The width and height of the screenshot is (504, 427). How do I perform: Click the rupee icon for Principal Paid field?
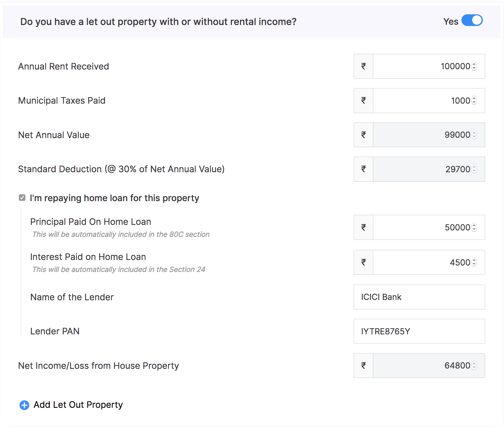click(363, 227)
